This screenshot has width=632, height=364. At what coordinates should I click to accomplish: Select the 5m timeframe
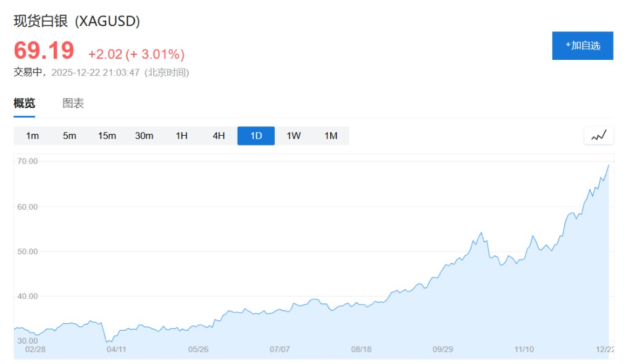[x=70, y=136]
